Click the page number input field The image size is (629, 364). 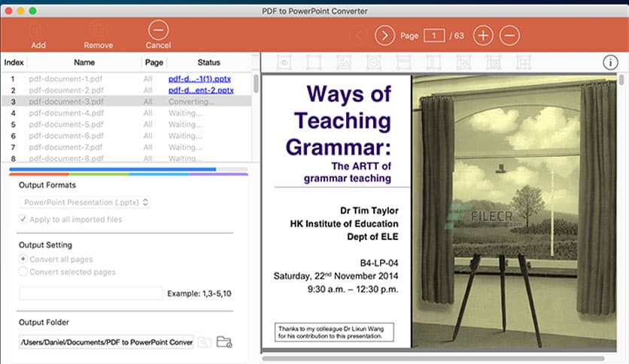(434, 35)
